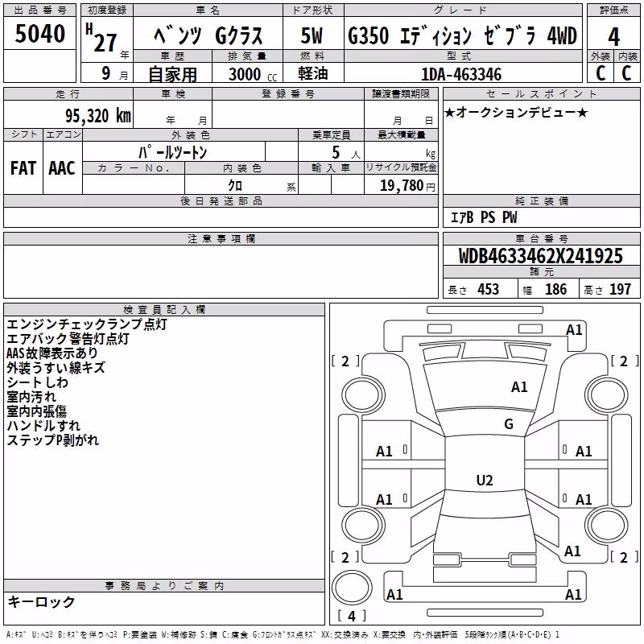Click A1 on right rear fender
The height and width of the screenshot is (644, 644).
572,551
